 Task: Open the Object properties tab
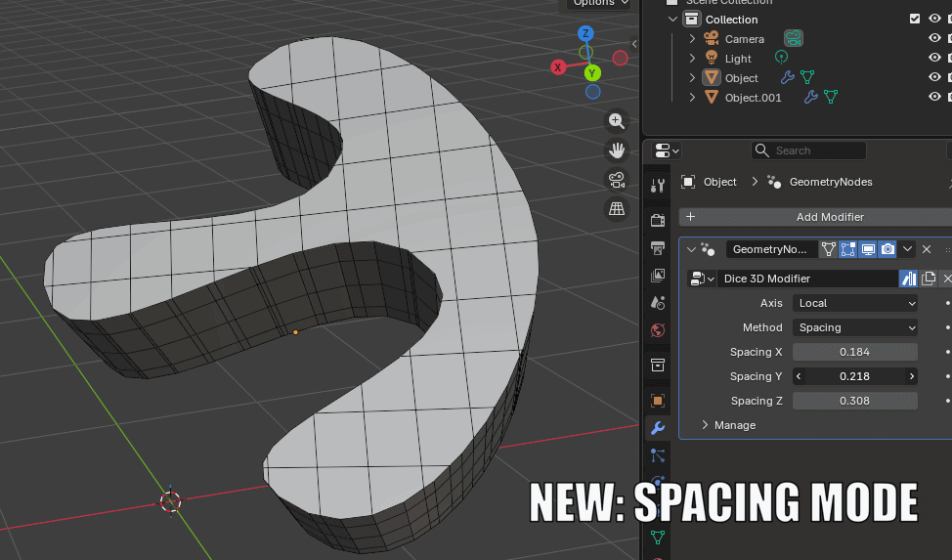point(658,401)
